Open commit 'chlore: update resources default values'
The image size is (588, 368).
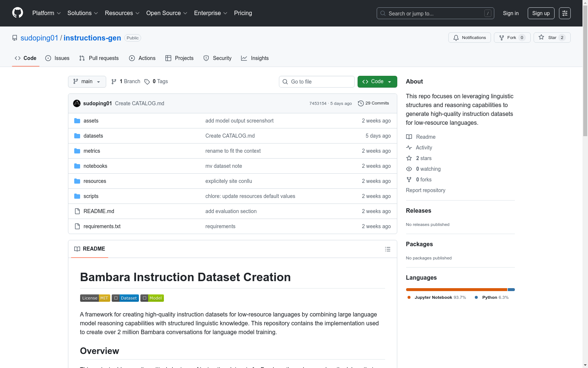click(250, 196)
